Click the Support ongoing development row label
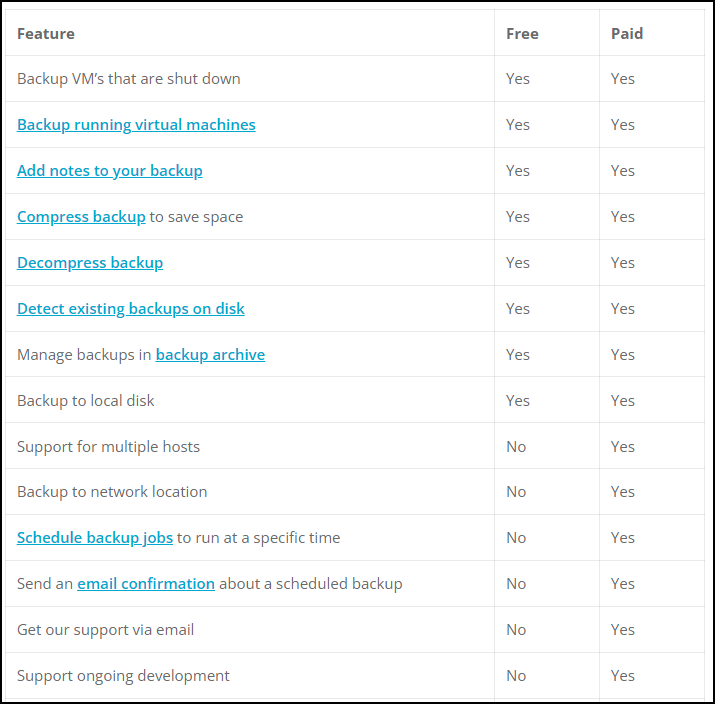 click(123, 676)
